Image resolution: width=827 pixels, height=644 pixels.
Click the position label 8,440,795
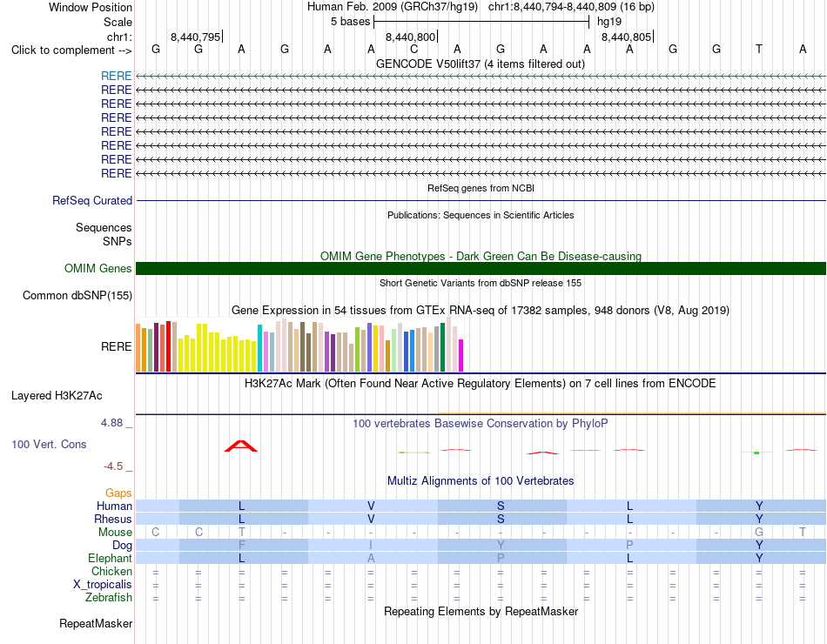click(195, 37)
